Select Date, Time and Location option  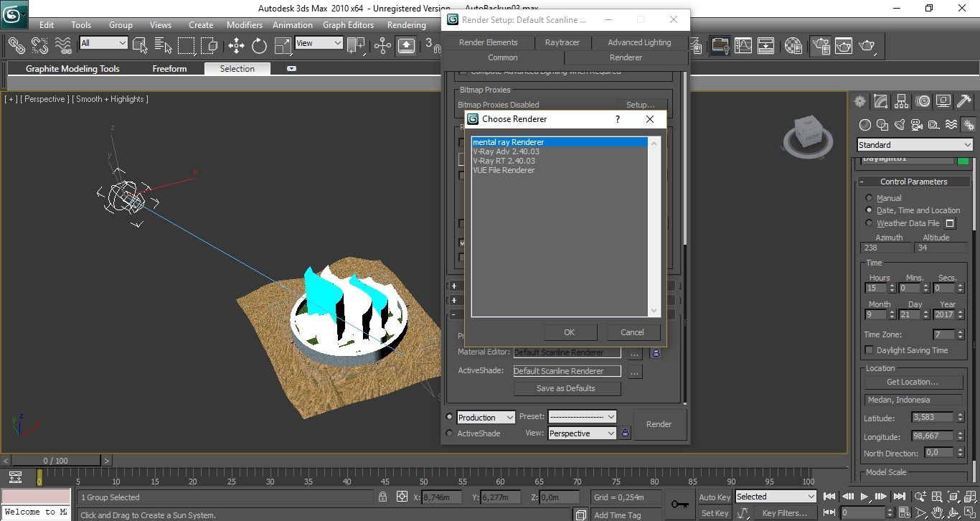pyautogui.click(x=870, y=210)
